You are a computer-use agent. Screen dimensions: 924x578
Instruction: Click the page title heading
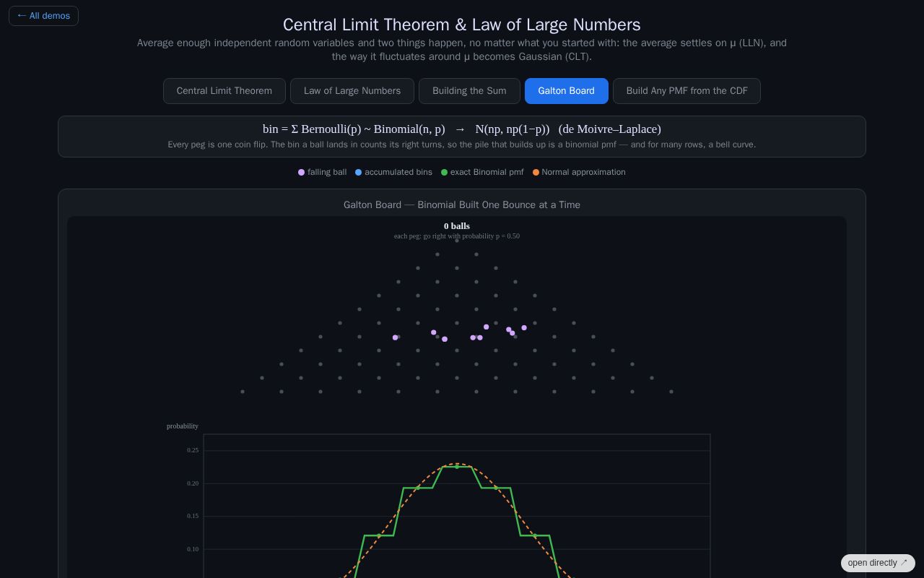click(x=462, y=25)
